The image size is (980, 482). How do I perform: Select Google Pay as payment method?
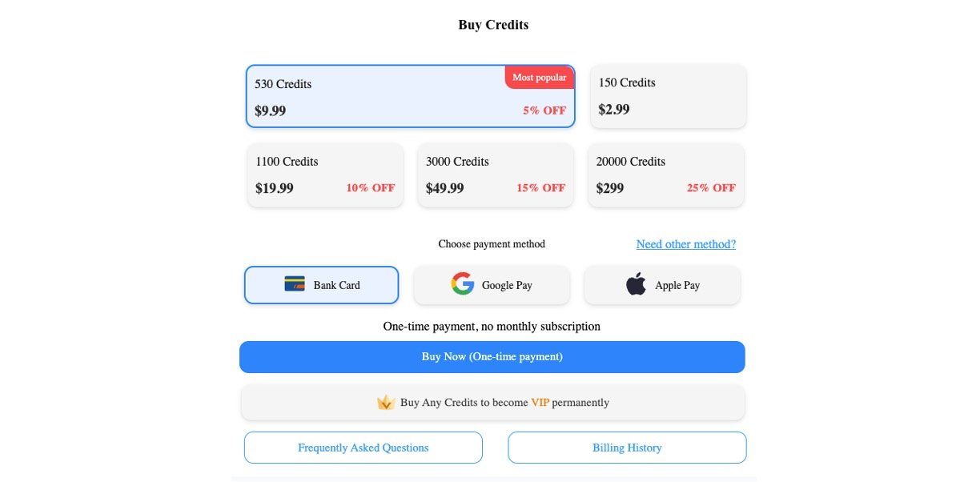coord(492,285)
